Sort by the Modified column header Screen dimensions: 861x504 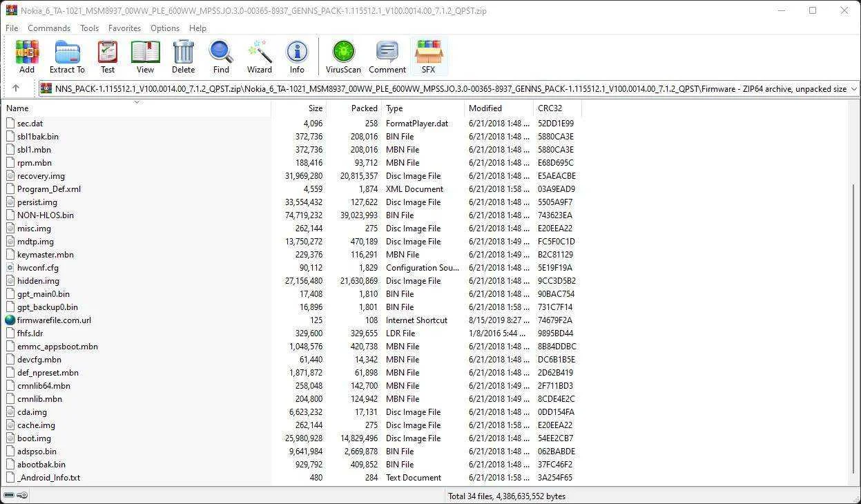pyautogui.click(x=499, y=108)
